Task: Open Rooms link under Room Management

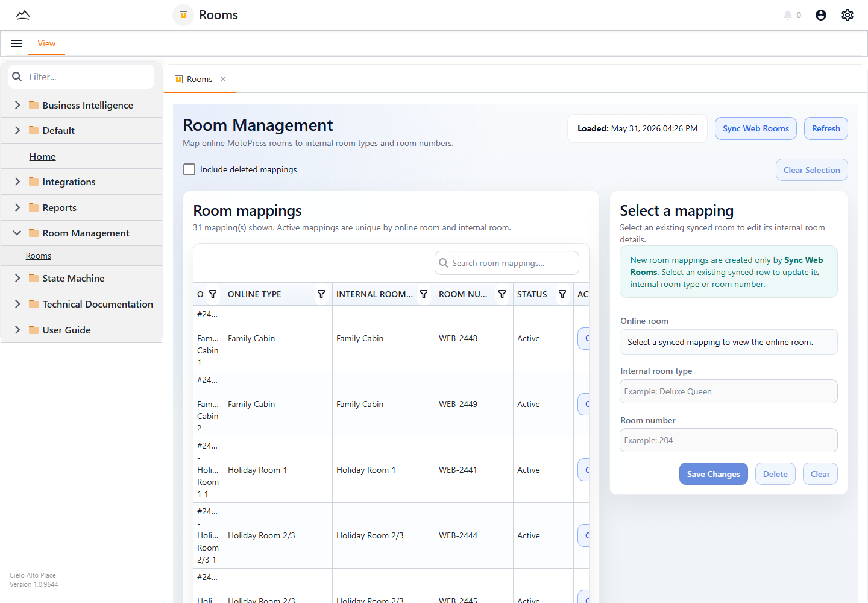Action: [39, 256]
